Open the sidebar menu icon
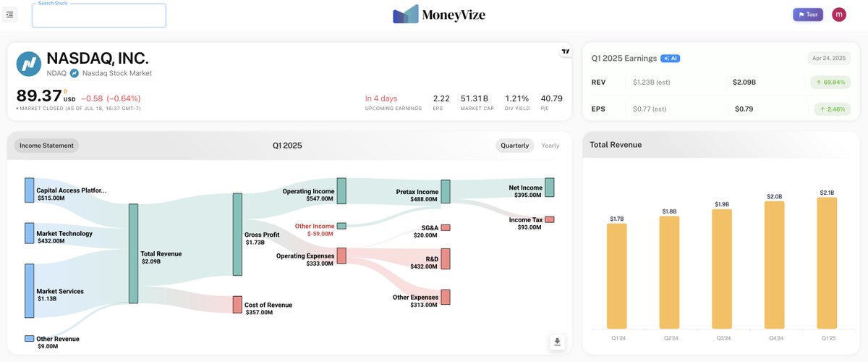Screen dimensions: 868x362 click(x=9, y=14)
